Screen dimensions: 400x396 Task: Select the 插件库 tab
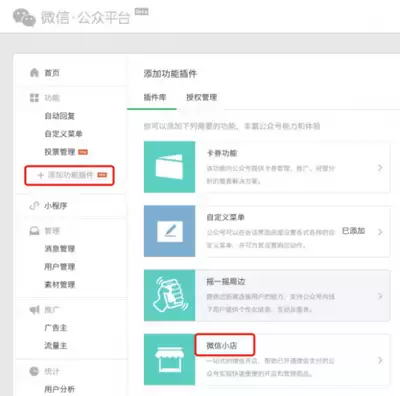tap(155, 97)
